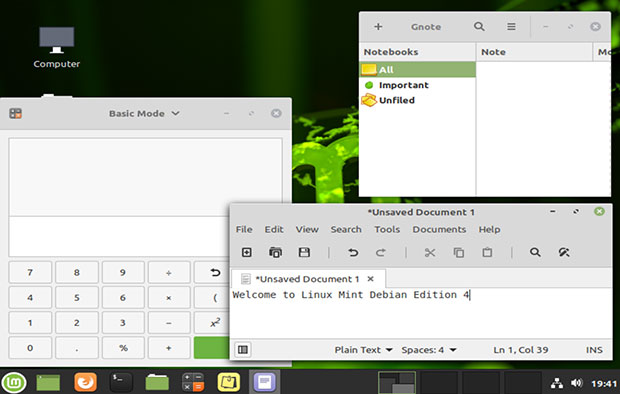Image resolution: width=620 pixels, height=394 pixels.
Task: Switch to the first workspace thumbnail
Action: pos(397,382)
